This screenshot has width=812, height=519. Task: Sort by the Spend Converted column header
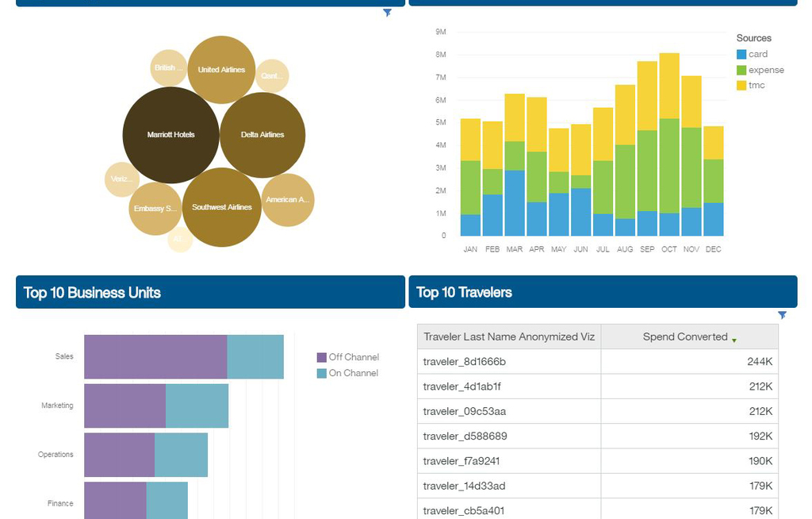click(x=689, y=337)
